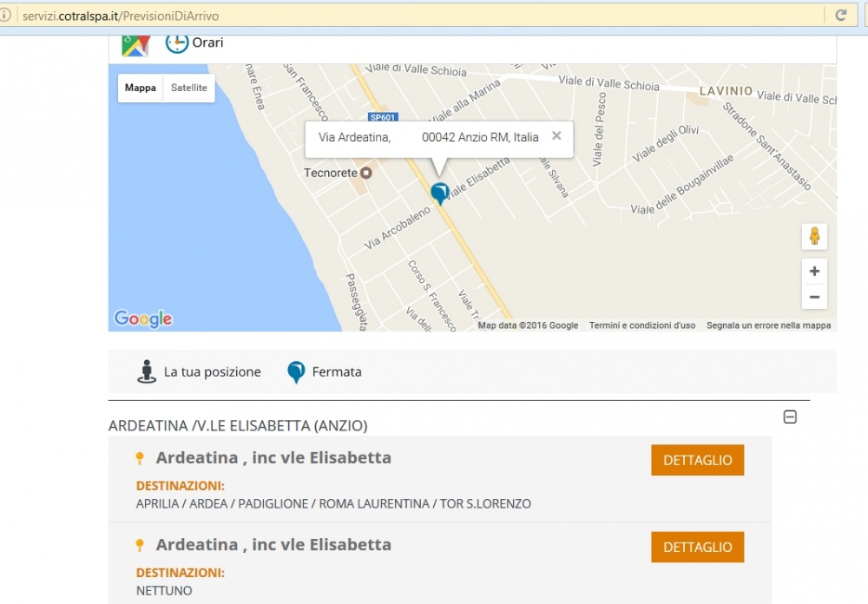Click Map data ©2016 Google text

pyautogui.click(x=528, y=325)
